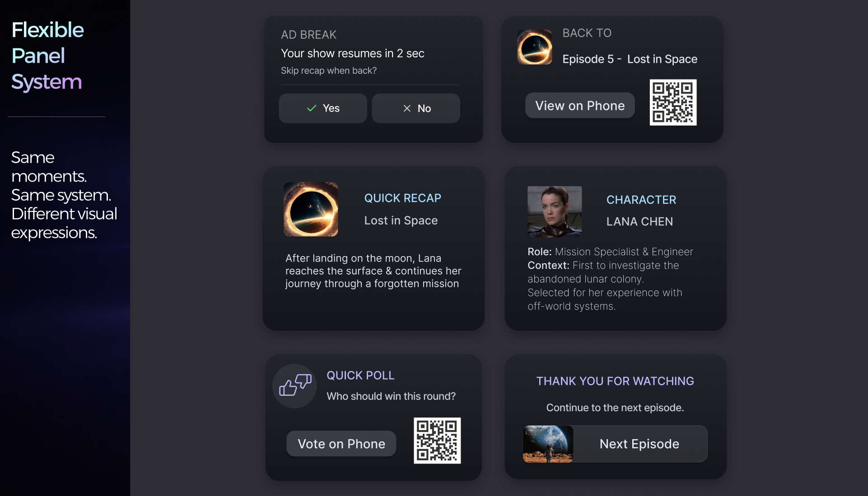This screenshot has height=496, width=868.
Task: Click the X icon next to No
Action: coord(407,108)
